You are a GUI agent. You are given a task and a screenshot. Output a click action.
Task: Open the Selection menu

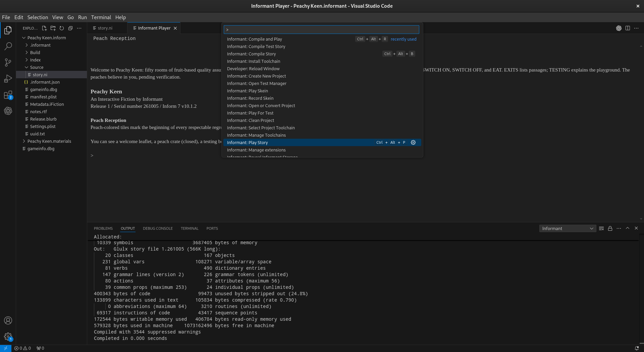point(38,17)
